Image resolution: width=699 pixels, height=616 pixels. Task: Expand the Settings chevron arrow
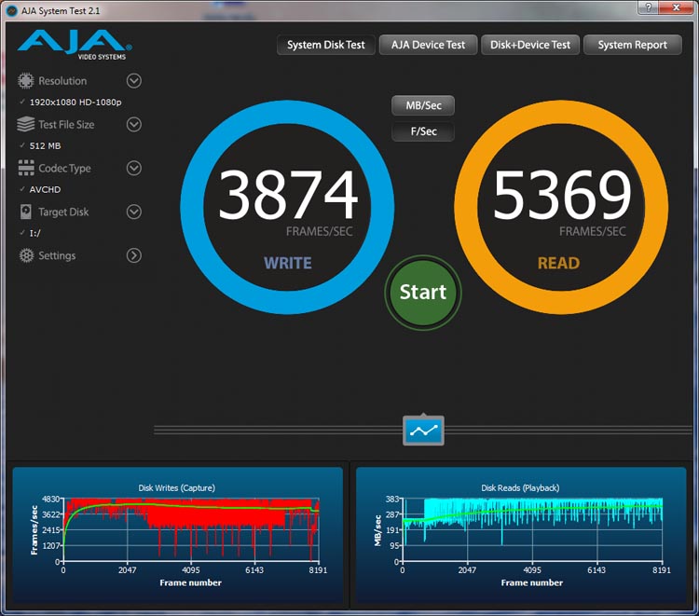(133, 256)
